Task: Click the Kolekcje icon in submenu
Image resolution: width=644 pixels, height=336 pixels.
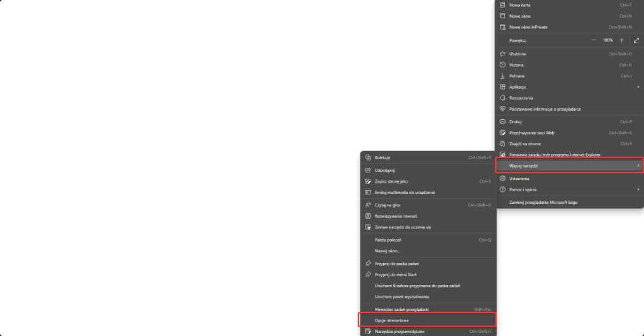Action: tap(369, 157)
